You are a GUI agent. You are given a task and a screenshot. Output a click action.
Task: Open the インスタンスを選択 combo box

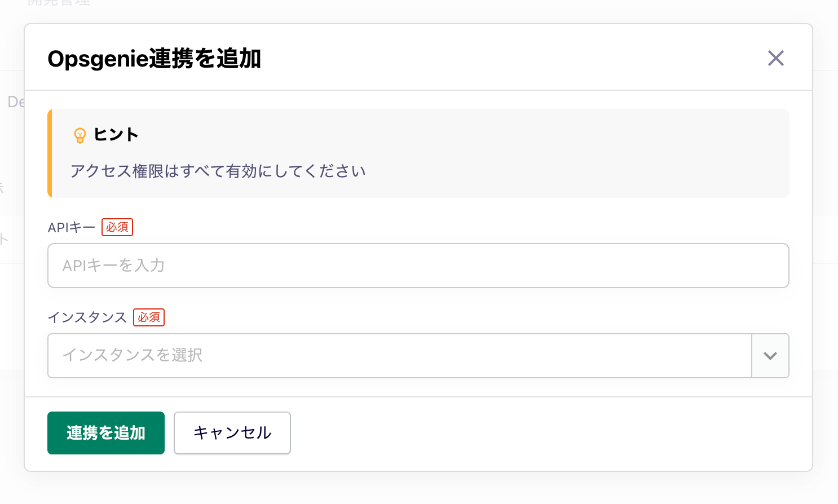click(400, 356)
